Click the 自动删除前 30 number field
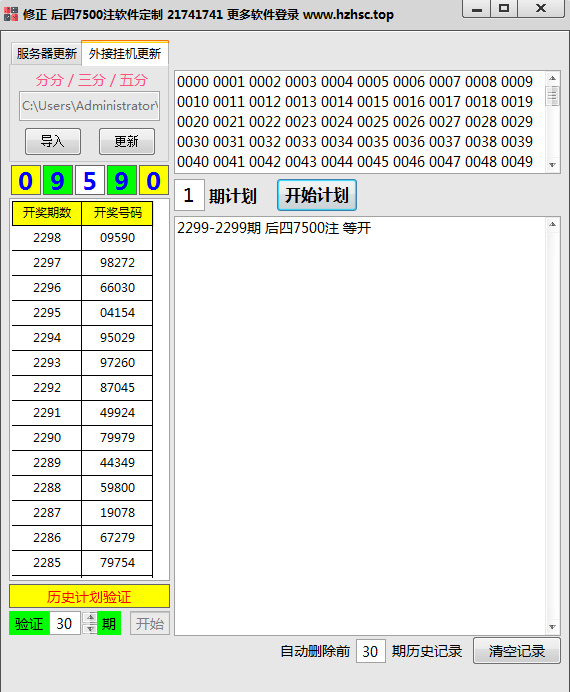This screenshot has width=570, height=692. pos(371,651)
